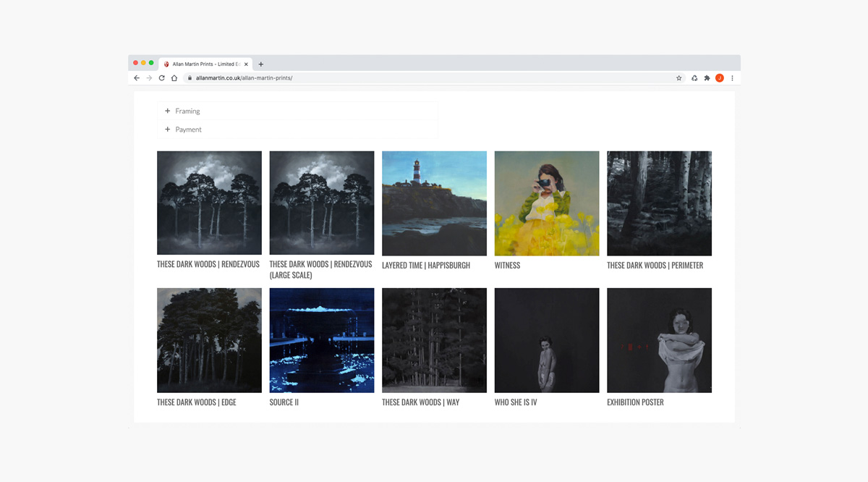Click the EXHIBITION POSTER title link
This screenshot has height=482, width=868.
(635, 402)
